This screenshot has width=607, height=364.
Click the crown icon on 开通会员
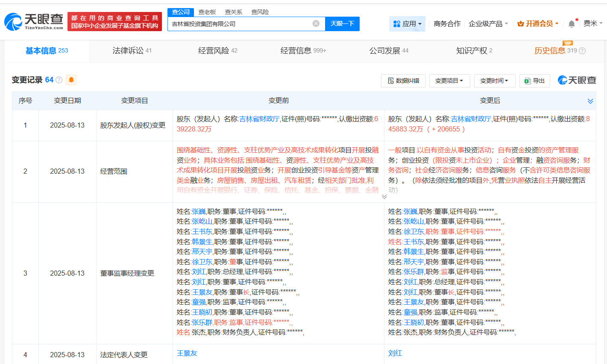(x=520, y=24)
